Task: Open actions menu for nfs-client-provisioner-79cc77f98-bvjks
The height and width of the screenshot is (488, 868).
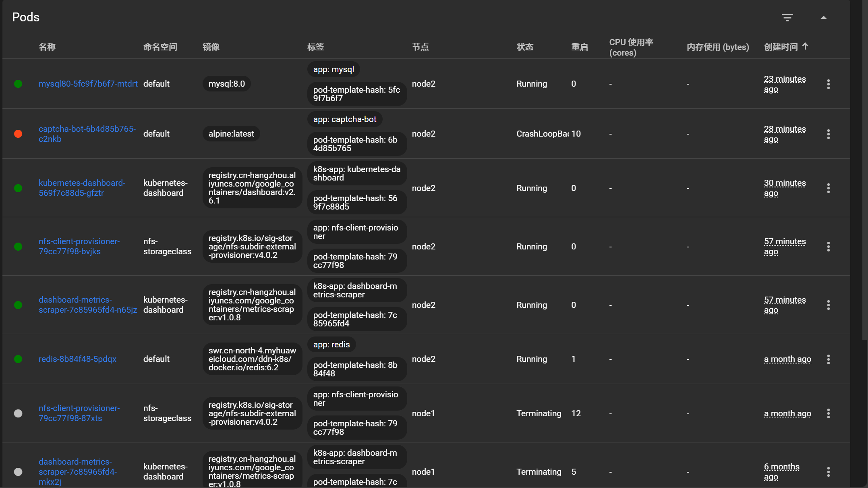Action: (828, 247)
